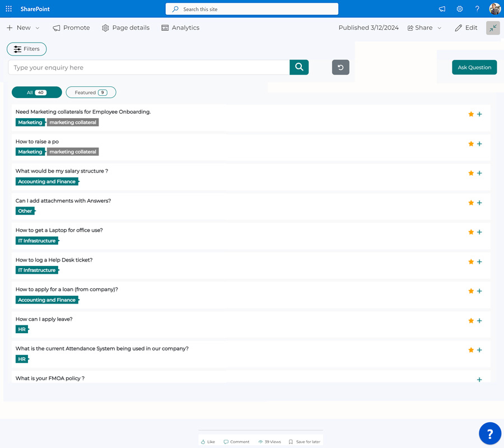
Task: Open the floating blue help question mark
Action: point(490,433)
